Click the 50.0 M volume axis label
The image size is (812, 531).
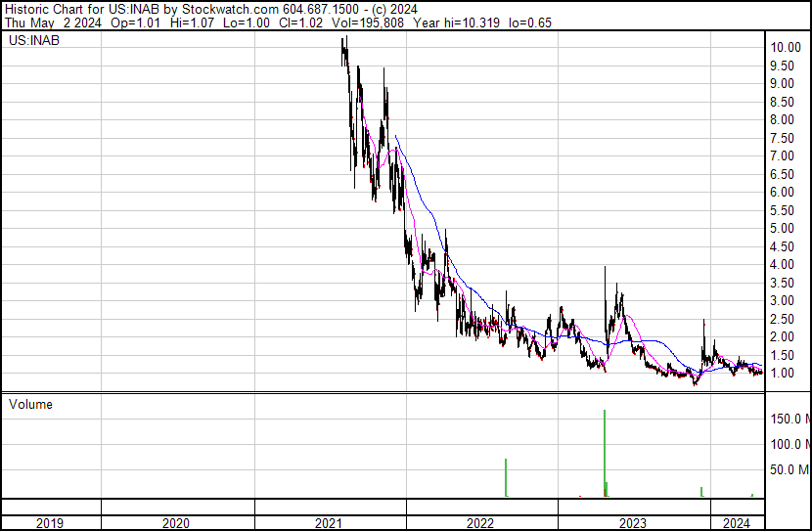[789, 470]
